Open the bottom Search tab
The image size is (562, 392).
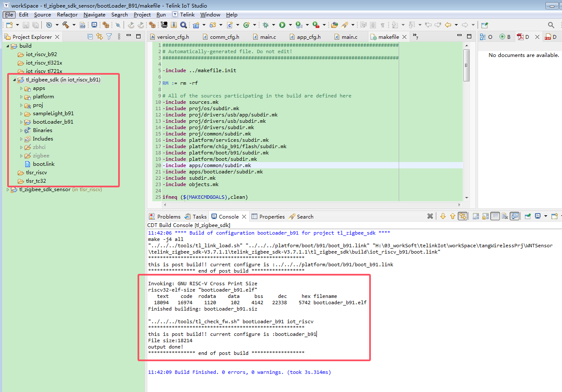click(x=301, y=216)
